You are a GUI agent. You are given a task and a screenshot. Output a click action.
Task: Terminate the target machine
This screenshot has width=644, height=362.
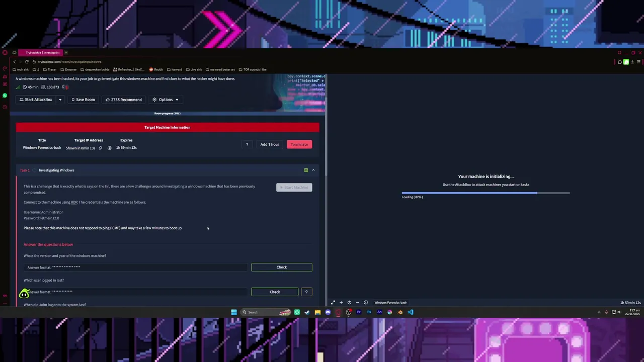coord(299,144)
